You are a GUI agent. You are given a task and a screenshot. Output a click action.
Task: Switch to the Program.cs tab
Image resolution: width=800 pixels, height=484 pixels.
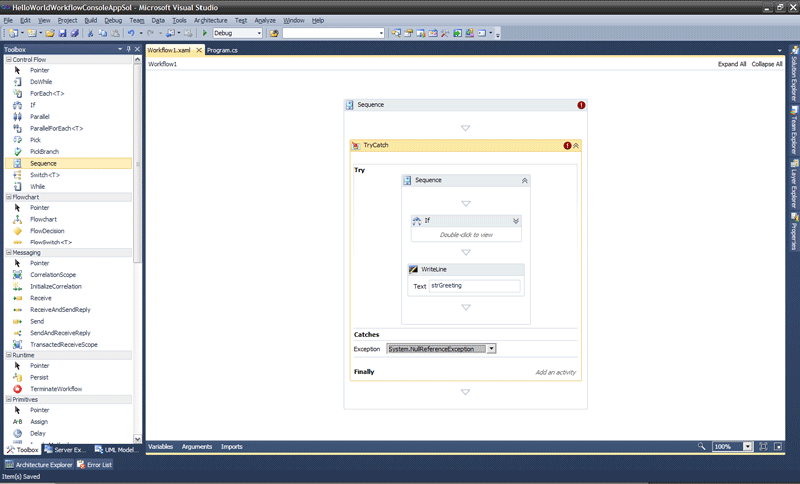pos(222,50)
